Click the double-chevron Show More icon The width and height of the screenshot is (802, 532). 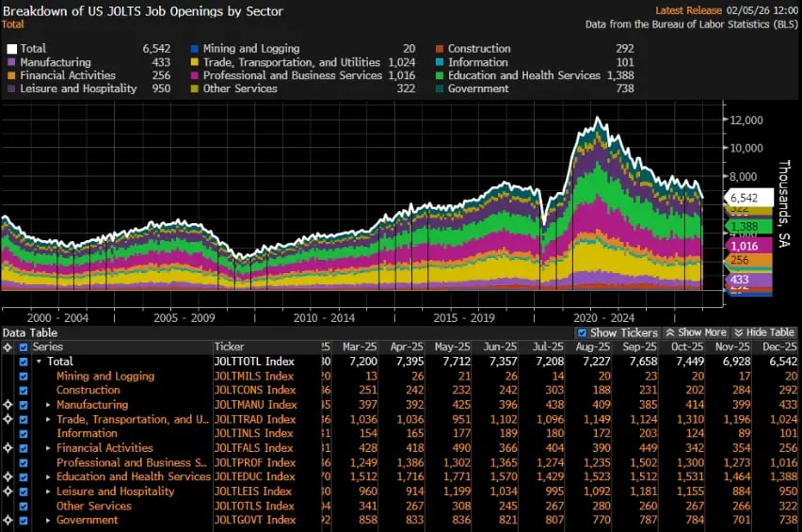point(669,333)
